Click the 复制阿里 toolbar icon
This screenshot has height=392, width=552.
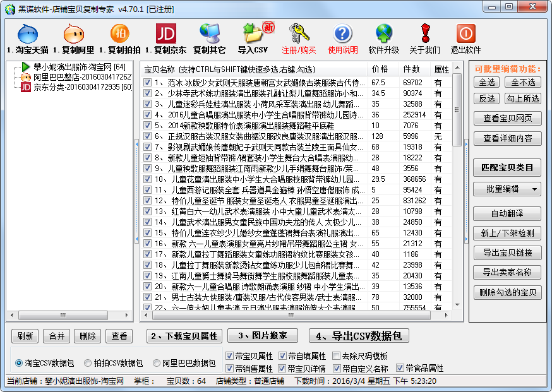click(73, 34)
